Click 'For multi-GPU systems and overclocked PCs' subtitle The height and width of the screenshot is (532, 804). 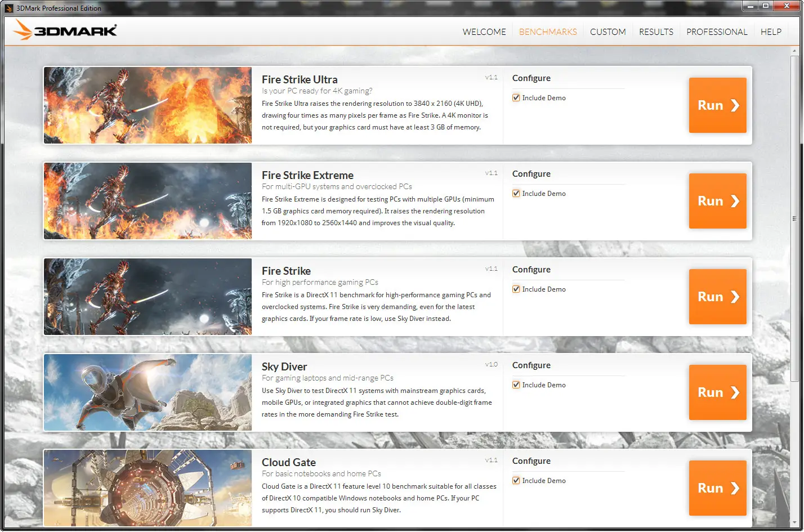pos(337,187)
